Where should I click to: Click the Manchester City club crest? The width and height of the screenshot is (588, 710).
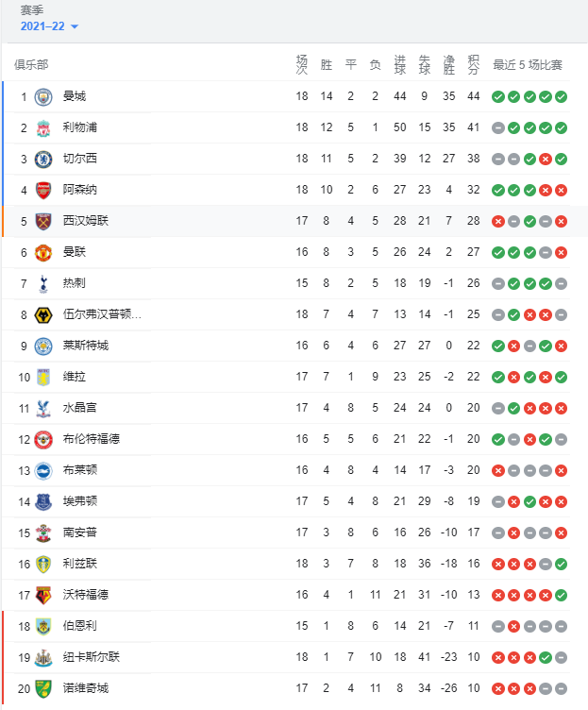pos(43,97)
